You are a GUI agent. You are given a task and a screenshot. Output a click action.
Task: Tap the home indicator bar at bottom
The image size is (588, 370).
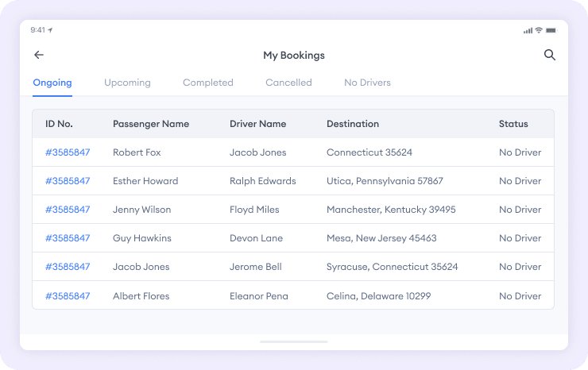pyautogui.click(x=294, y=341)
